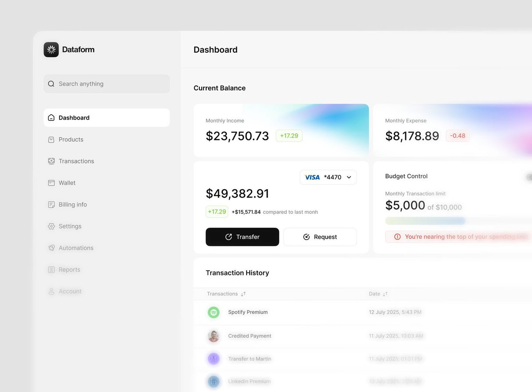Click the Linkedin Premium logo icon
Screen dimensions: 532x392
[x=214, y=381]
